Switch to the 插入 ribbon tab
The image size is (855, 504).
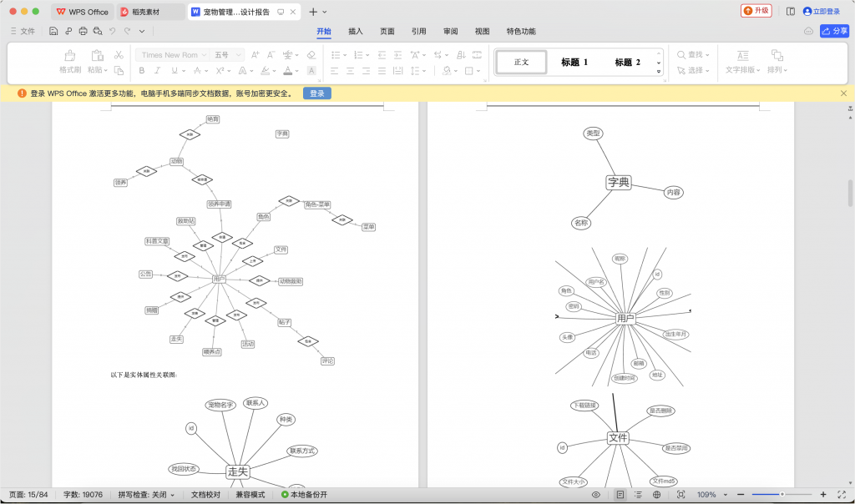tap(356, 31)
